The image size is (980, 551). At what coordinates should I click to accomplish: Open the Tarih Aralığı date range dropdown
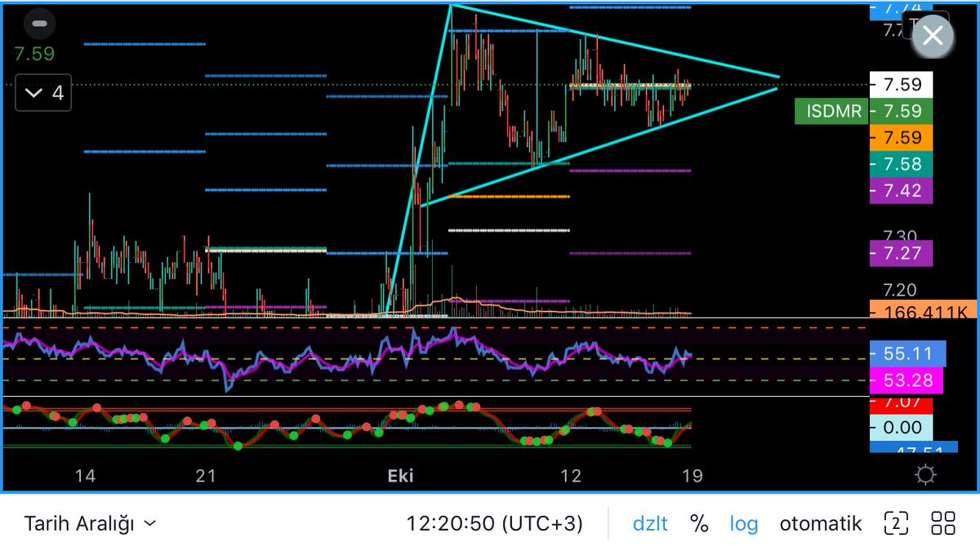(x=90, y=523)
